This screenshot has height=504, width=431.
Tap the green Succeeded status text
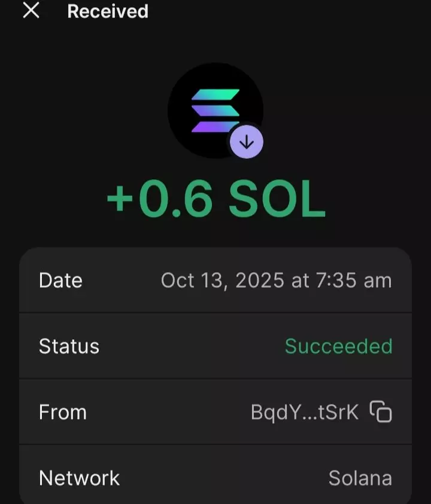[338, 346]
